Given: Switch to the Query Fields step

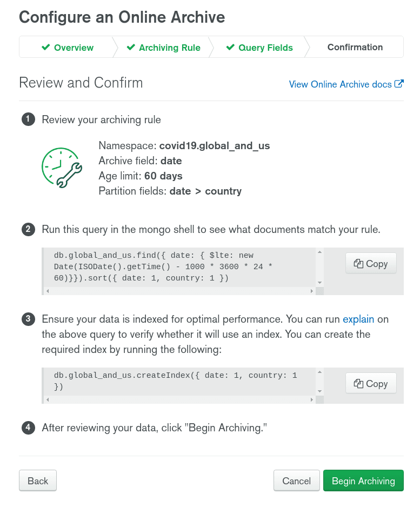Looking at the screenshot, I should pos(259,48).
